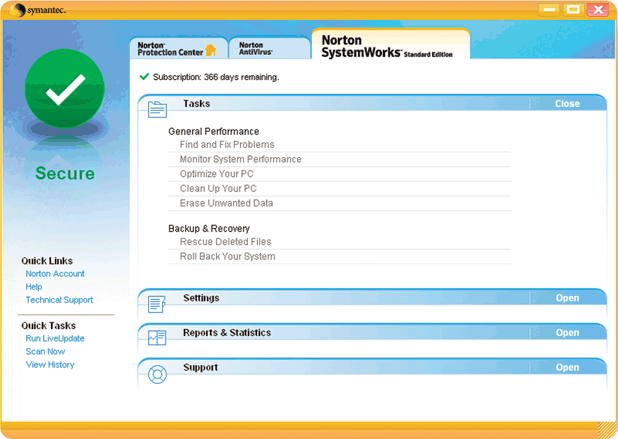This screenshot has width=618, height=439.
Task: Click the Settings panel header title
Action: click(201, 298)
